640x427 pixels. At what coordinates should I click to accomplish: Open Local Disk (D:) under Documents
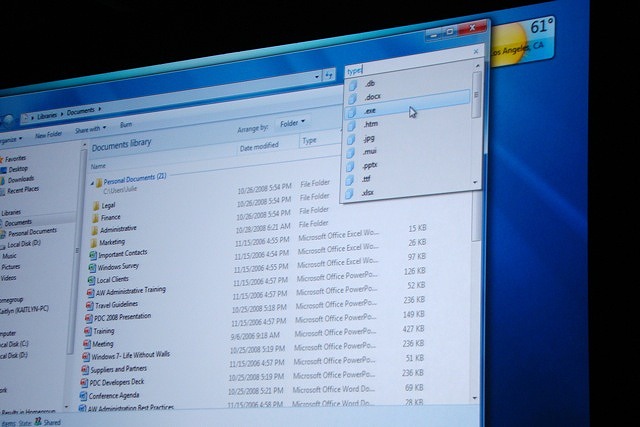(24, 244)
